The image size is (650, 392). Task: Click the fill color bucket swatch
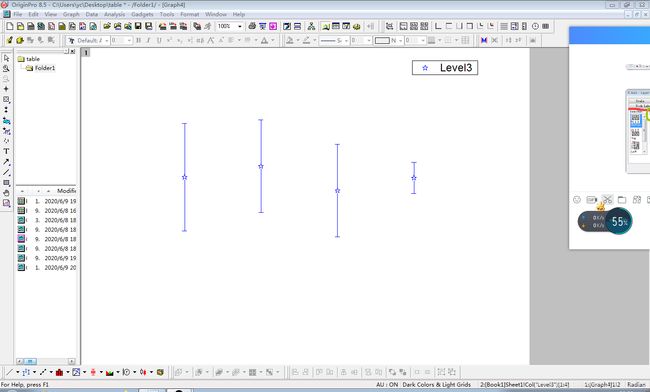pos(290,40)
